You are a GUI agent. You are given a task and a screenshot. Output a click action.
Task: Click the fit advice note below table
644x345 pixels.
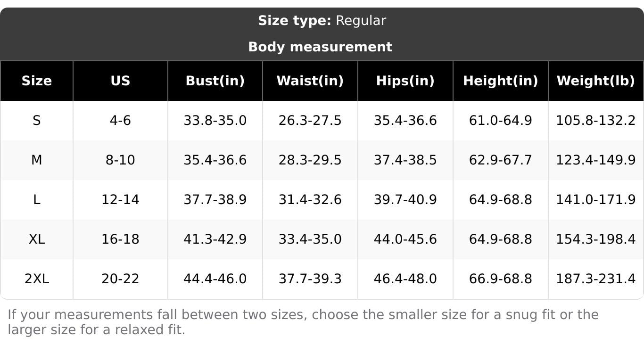click(303, 322)
